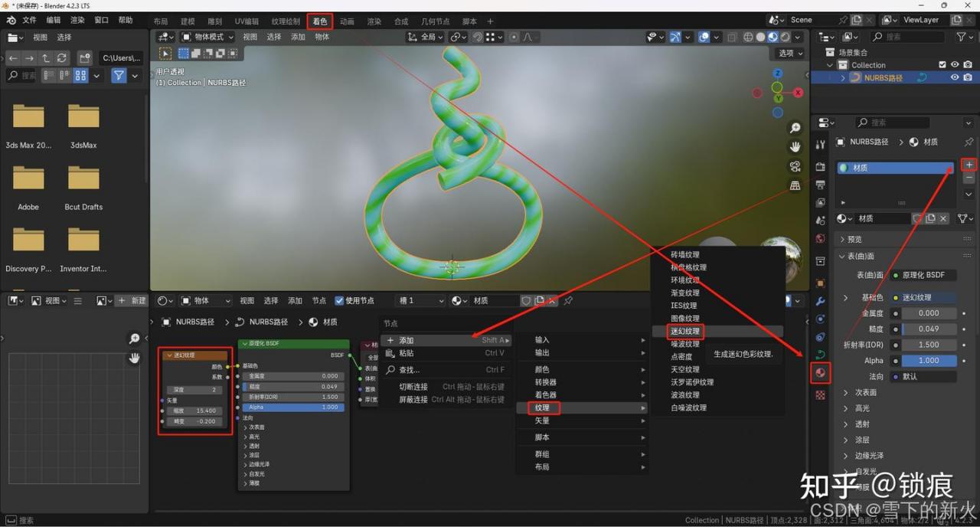This screenshot has height=527, width=980.
Task: Adjust 糙度 0.049 slider in properties
Action: (x=929, y=329)
